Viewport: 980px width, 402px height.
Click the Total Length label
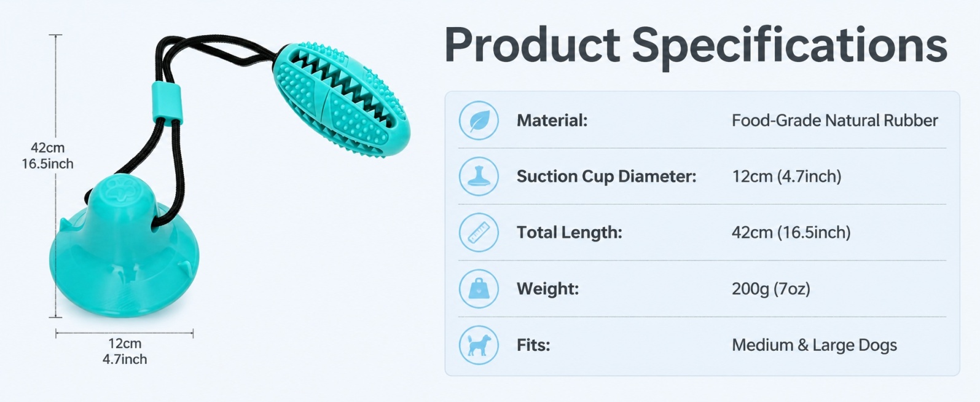point(569,232)
